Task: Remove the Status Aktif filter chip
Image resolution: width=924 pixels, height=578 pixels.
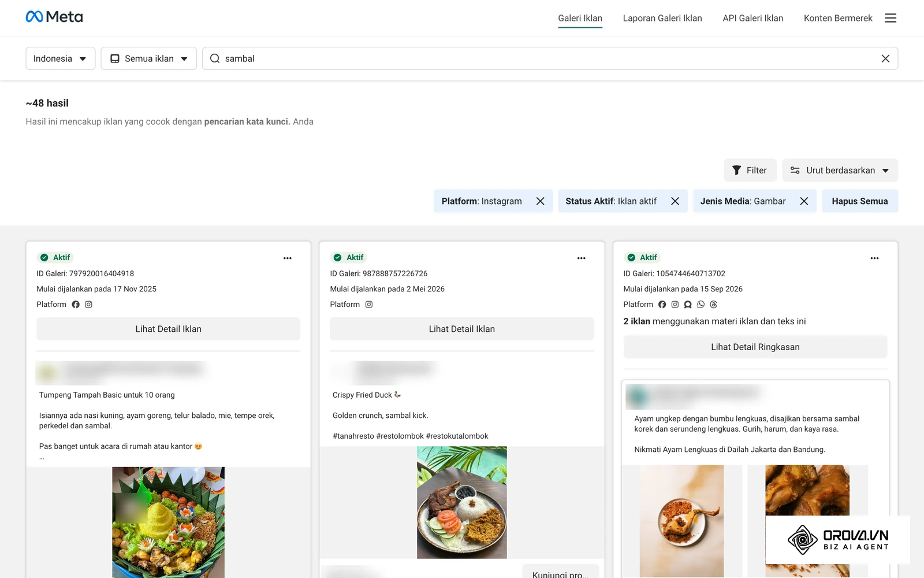Action: (675, 201)
